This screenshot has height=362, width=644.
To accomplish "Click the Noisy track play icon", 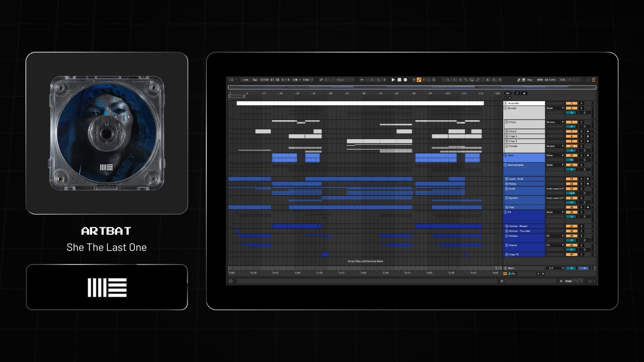I will (507, 184).
